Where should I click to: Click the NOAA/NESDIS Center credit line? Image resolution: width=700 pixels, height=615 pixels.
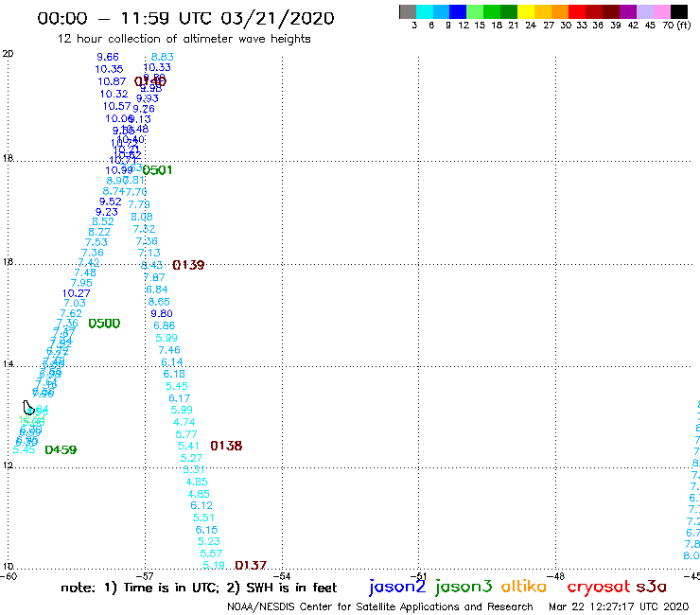(380, 607)
